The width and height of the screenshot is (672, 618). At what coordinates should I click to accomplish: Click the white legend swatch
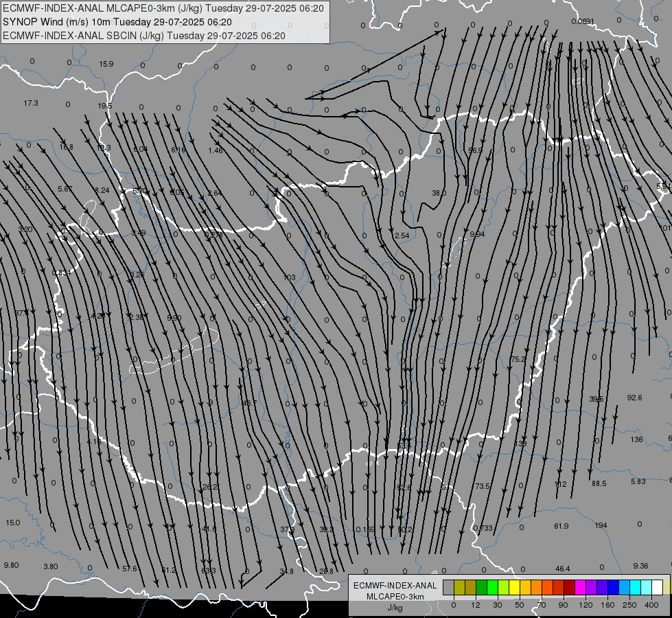658,587
